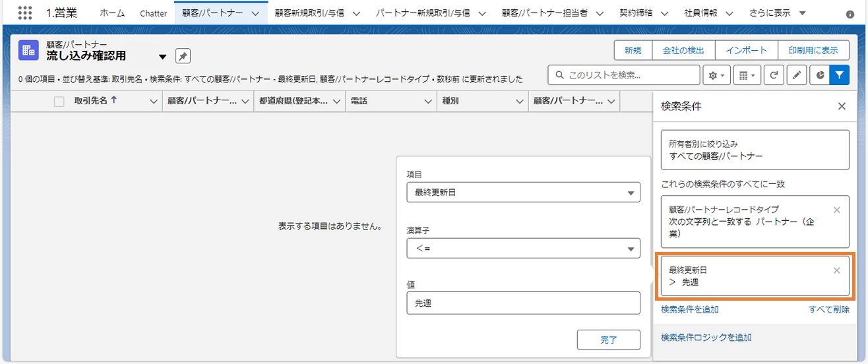Viewport: 868px width, 364px height.
Task: Click the すべて削除 link
Action: pyautogui.click(x=829, y=309)
